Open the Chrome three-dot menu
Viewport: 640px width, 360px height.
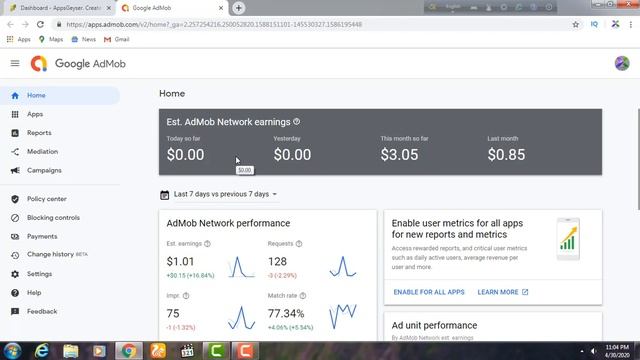pyautogui.click(x=631, y=24)
